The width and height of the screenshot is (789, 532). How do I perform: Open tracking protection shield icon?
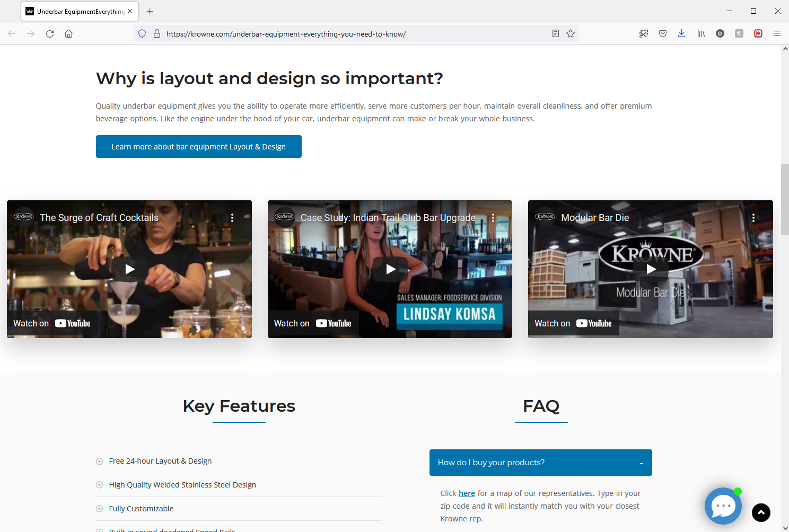click(x=142, y=34)
